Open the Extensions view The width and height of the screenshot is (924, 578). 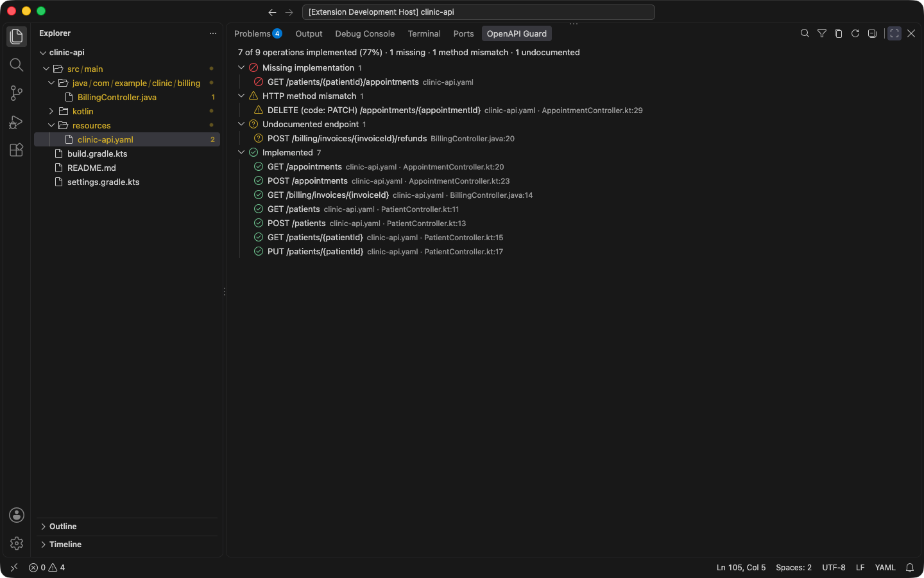17,150
